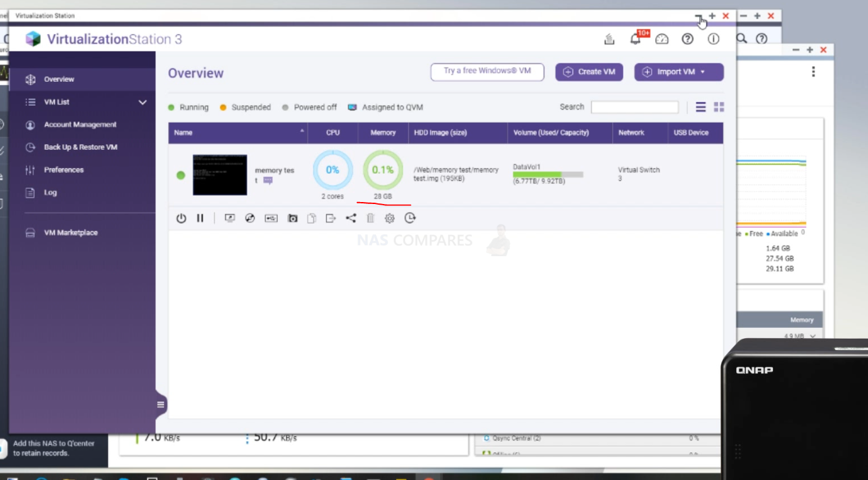Open the about info icon
This screenshot has height=480, width=868.
click(714, 40)
